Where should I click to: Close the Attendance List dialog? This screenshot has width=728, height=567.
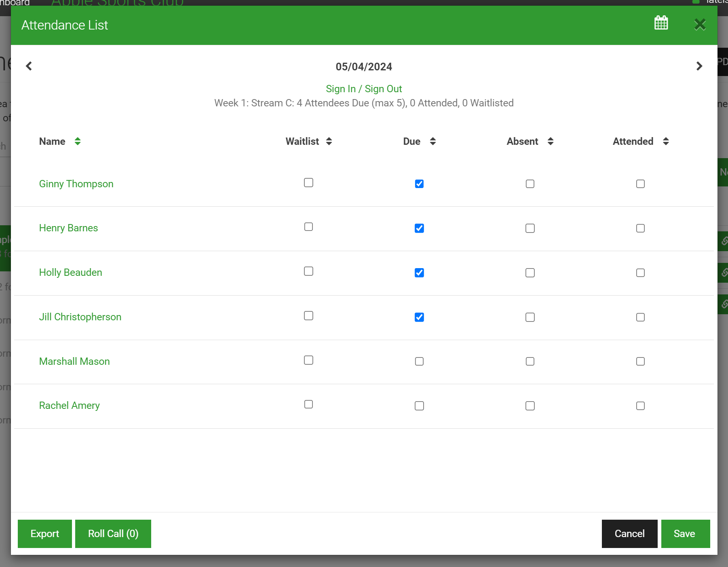pyautogui.click(x=700, y=24)
